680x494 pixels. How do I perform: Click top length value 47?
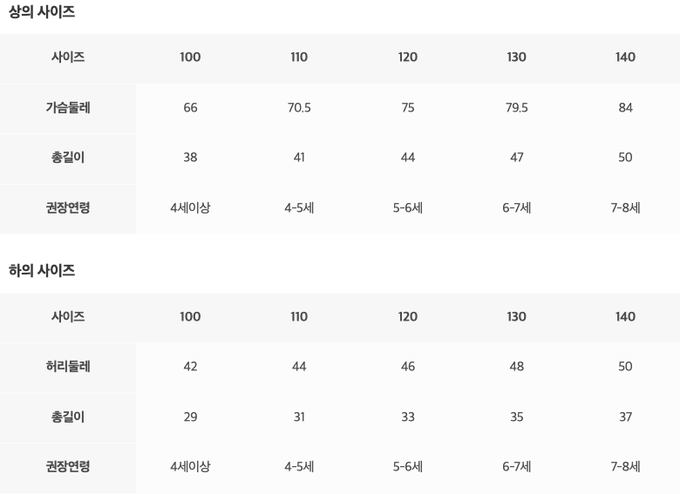coord(516,158)
